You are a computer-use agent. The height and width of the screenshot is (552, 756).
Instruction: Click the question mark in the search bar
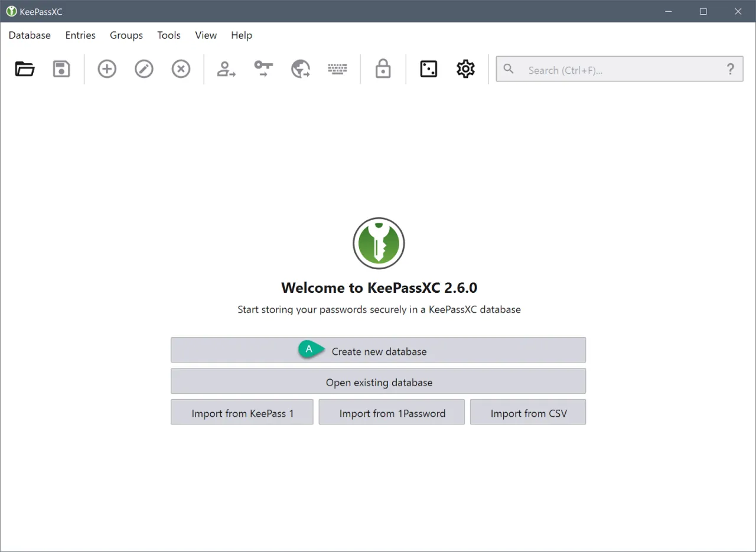click(731, 69)
